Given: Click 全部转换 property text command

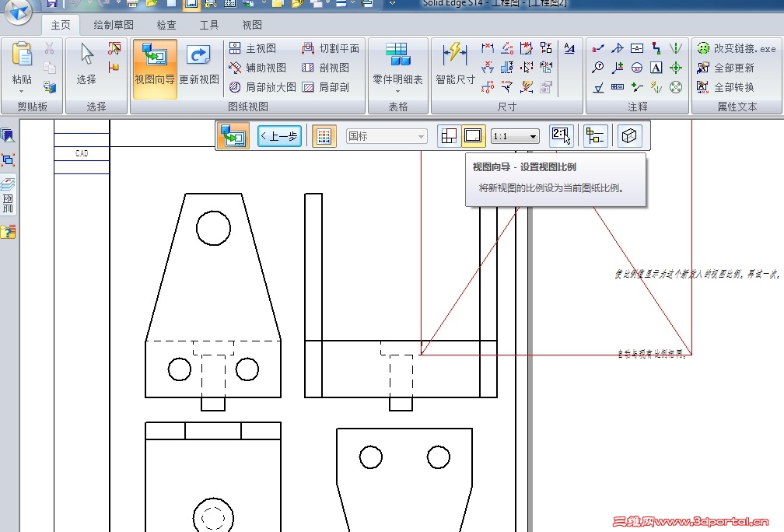Looking at the screenshot, I should click(x=725, y=87).
